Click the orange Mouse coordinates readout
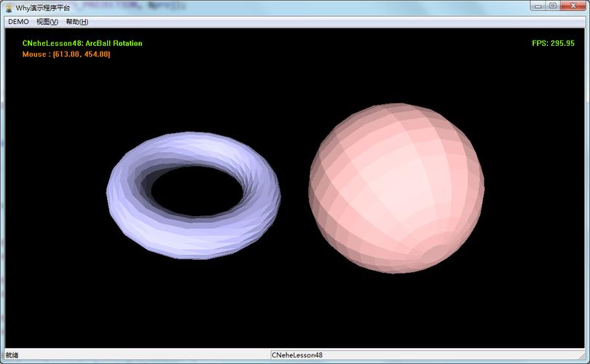Viewport: 590px width, 364px height. [66, 54]
